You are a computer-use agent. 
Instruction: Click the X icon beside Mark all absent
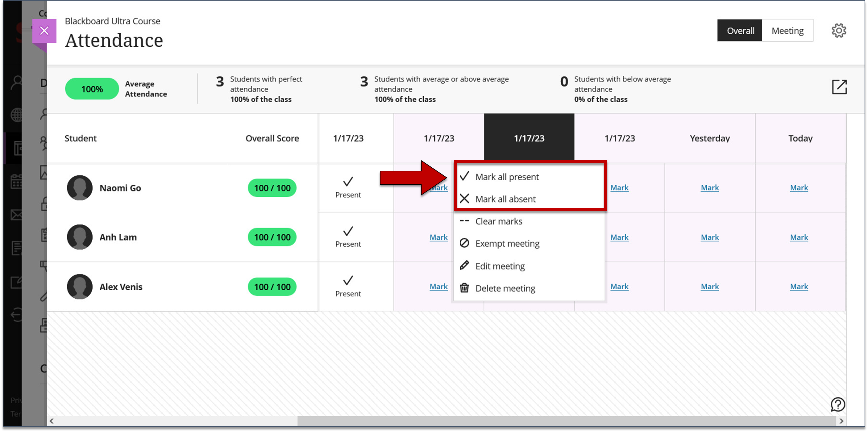[464, 199]
